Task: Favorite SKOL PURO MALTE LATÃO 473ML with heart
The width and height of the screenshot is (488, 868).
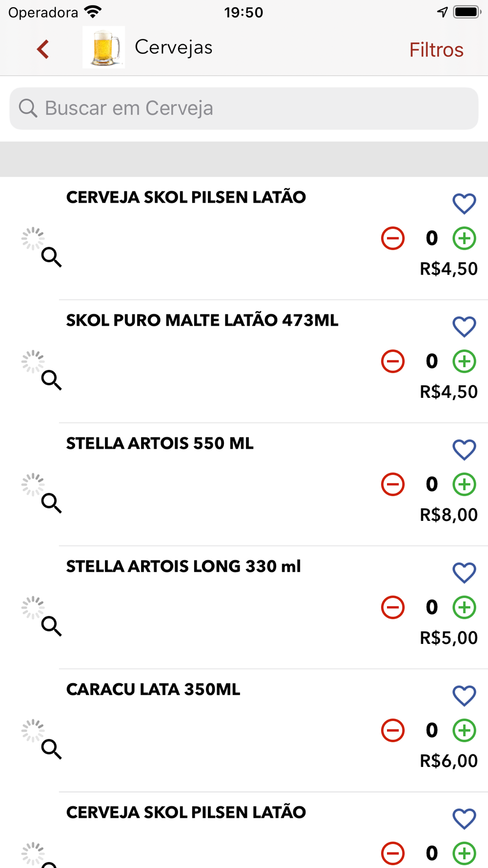Action: coord(464,327)
